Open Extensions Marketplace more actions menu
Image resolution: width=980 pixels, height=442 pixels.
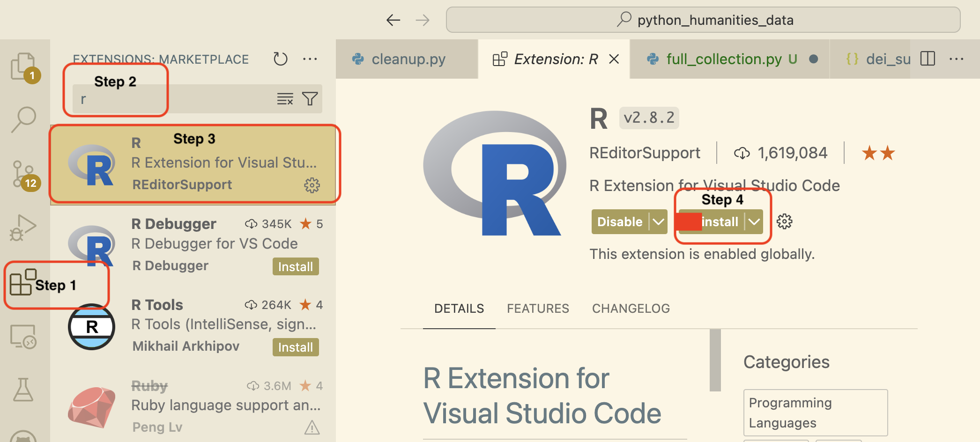[x=310, y=59]
